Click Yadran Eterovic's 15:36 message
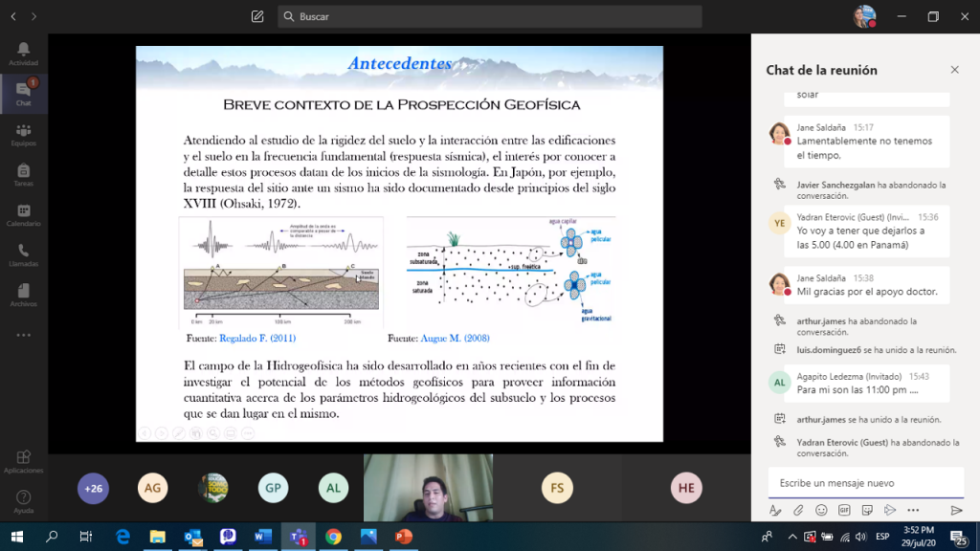Viewport: 980px width, 551px height. (x=866, y=231)
